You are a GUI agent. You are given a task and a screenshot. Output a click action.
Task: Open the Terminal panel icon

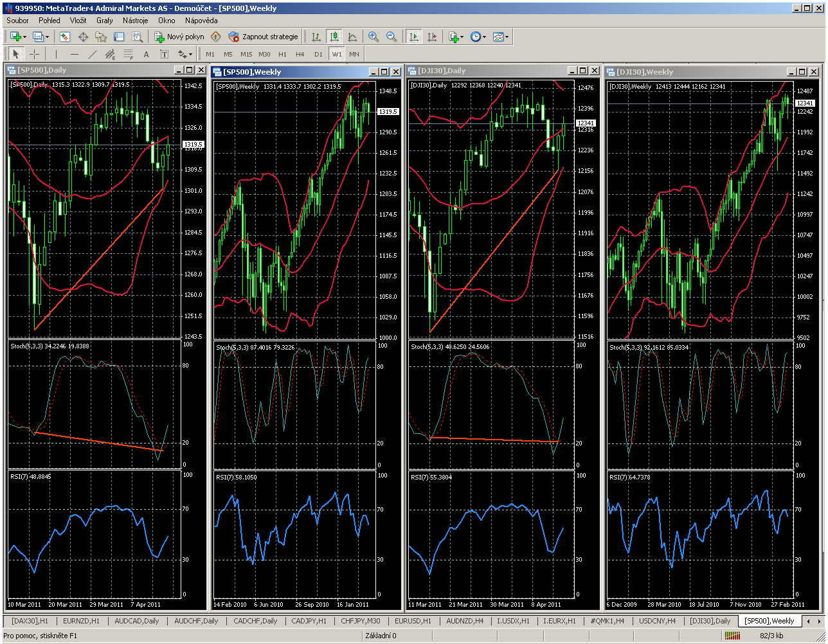(x=119, y=37)
